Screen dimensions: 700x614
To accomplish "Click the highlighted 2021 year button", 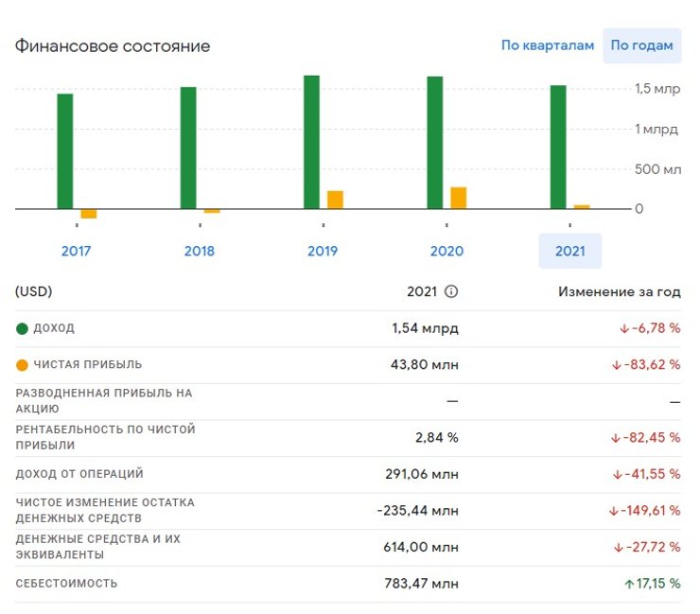I will click(569, 251).
